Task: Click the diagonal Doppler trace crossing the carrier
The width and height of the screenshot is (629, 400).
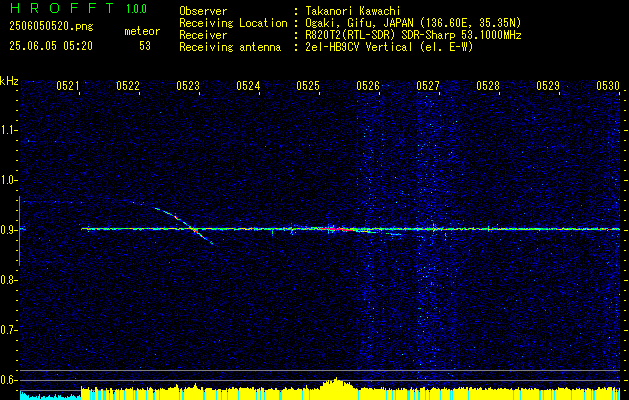Action: 183,222
